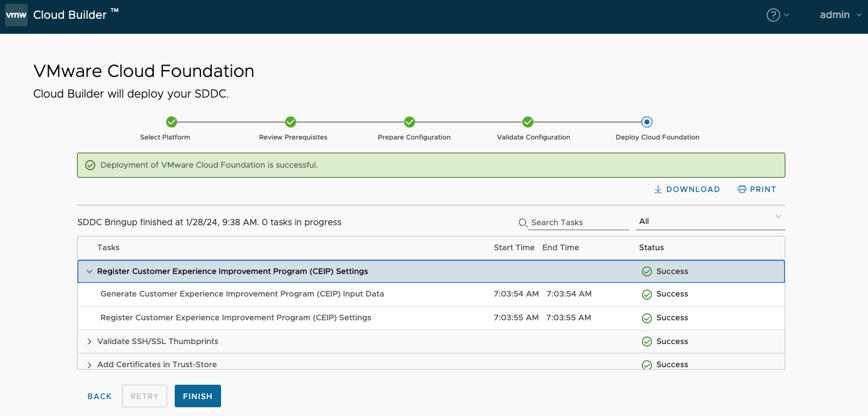Screen dimensions: 868x416
Task: Click the magnifier icon beside Search Tasks
Action: coord(523,223)
